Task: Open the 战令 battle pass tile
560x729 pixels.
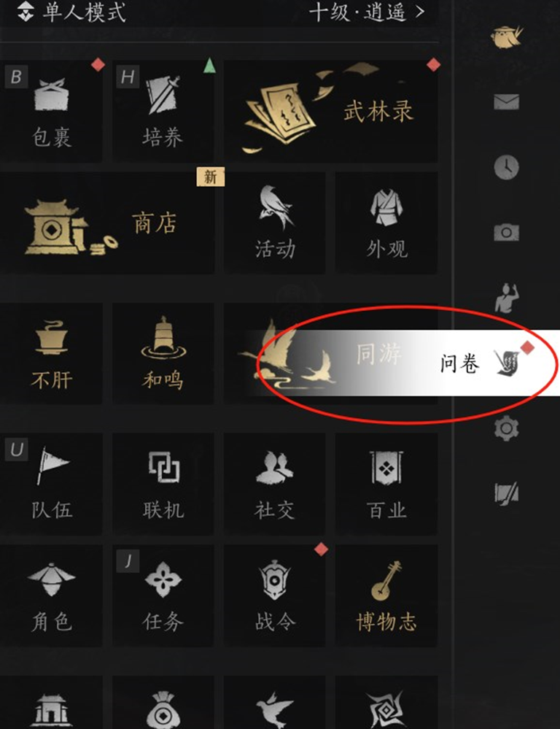Action: [275, 595]
